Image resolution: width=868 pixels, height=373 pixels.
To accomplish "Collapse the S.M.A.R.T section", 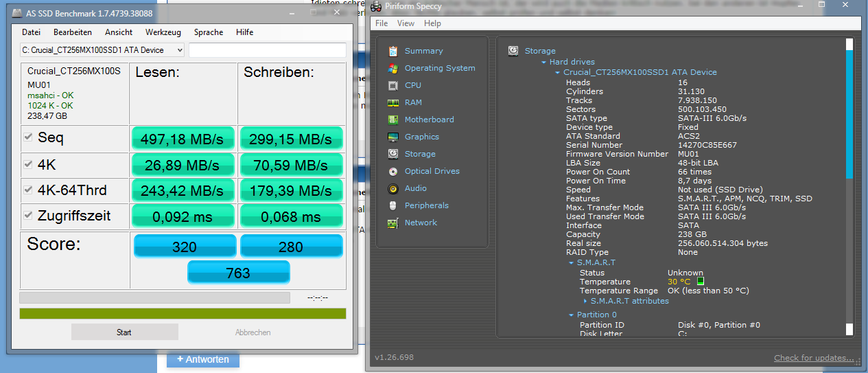I will click(572, 263).
